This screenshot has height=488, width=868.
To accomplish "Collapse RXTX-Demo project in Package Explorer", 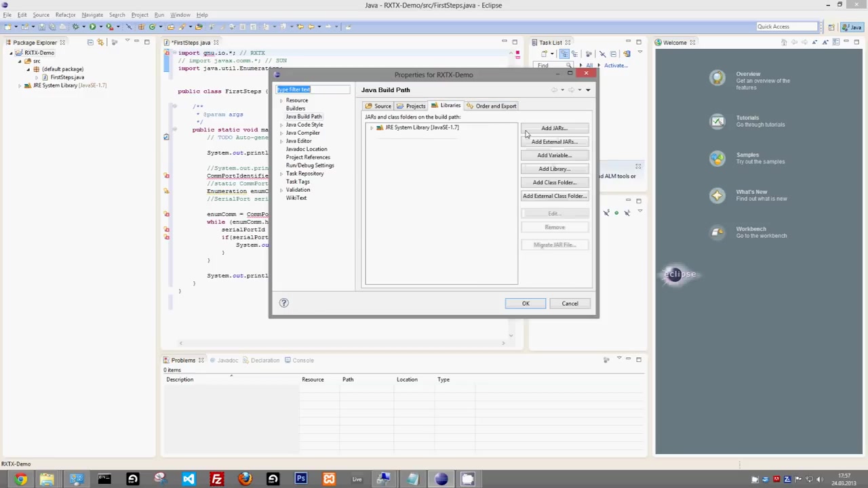I will [12, 53].
